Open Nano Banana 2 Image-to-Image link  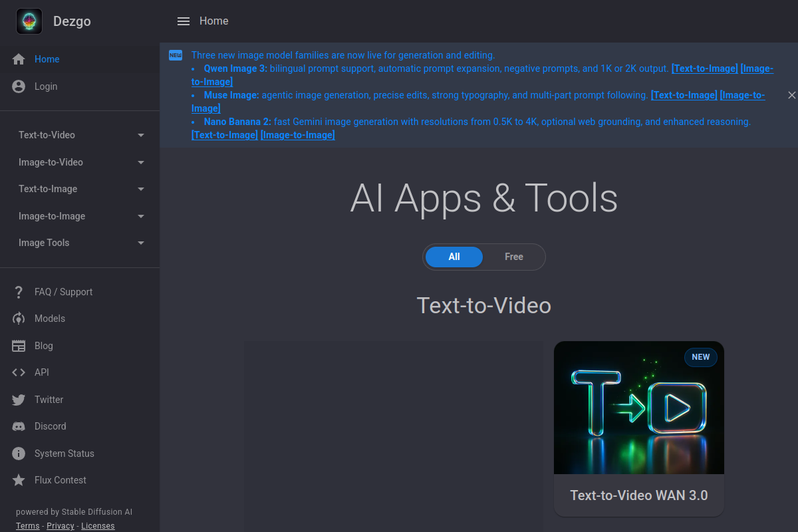click(x=297, y=135)
